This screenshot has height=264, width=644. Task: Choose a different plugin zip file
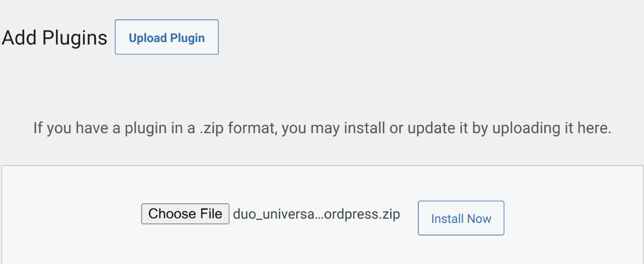(x=185, y=214)
